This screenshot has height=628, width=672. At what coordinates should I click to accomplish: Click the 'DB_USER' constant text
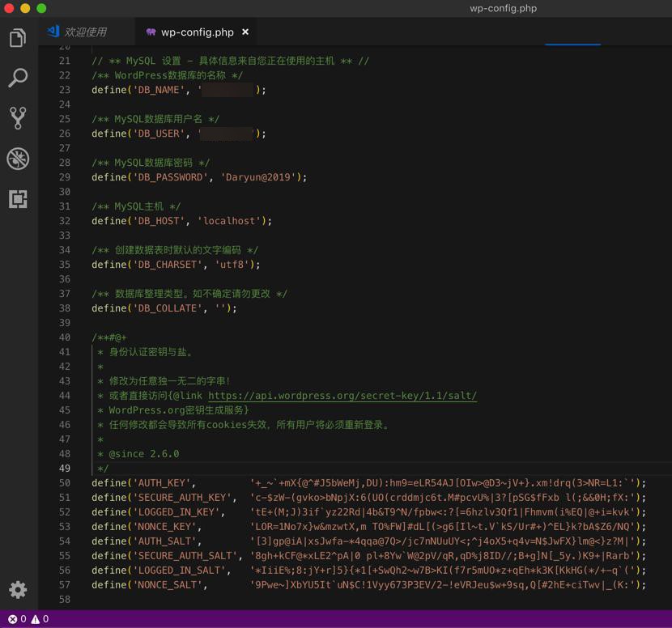pyautogui.click(x=159, y=134)
